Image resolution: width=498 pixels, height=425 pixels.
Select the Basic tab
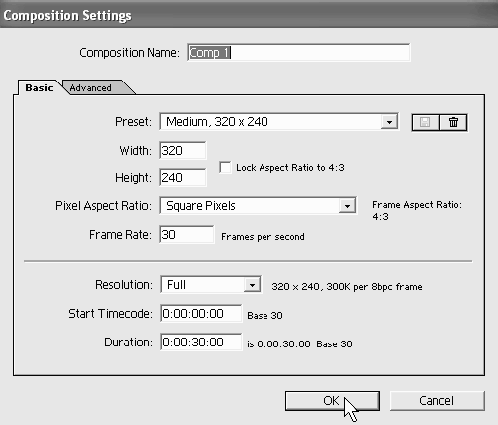[39, 88]
